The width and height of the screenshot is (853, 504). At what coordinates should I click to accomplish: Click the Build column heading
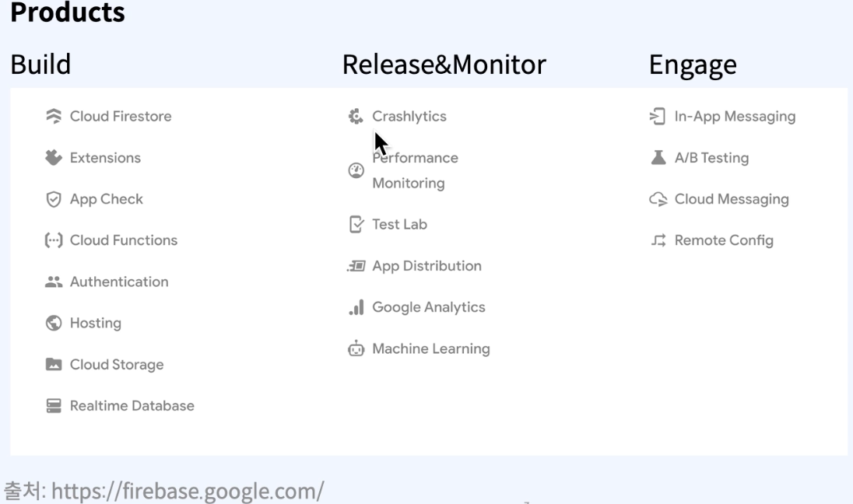pos(40,64)
